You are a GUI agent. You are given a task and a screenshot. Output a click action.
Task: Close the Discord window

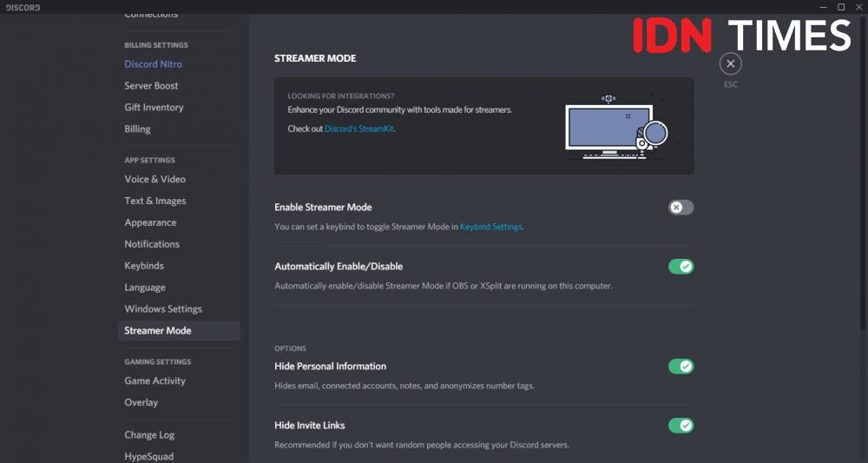pos(858,7)
